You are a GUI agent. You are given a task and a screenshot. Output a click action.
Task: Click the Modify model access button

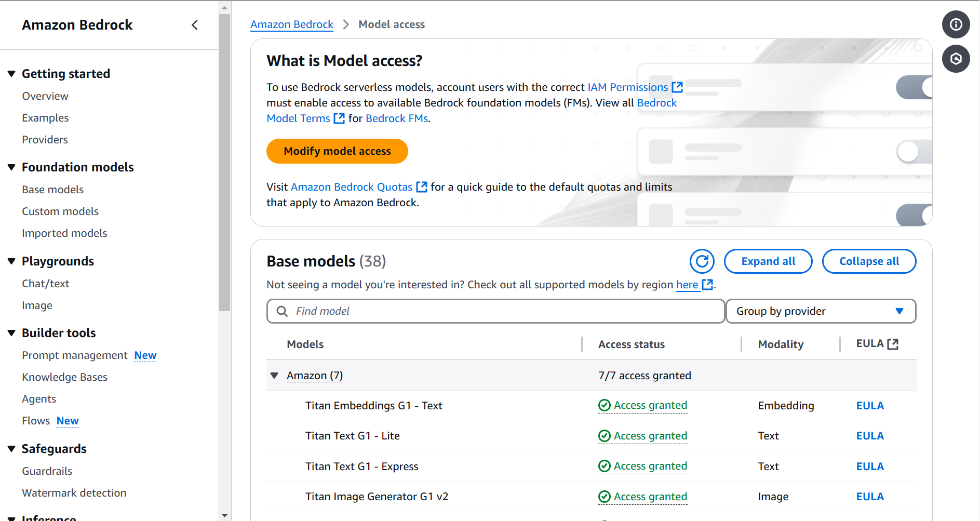tap(337, 151)
